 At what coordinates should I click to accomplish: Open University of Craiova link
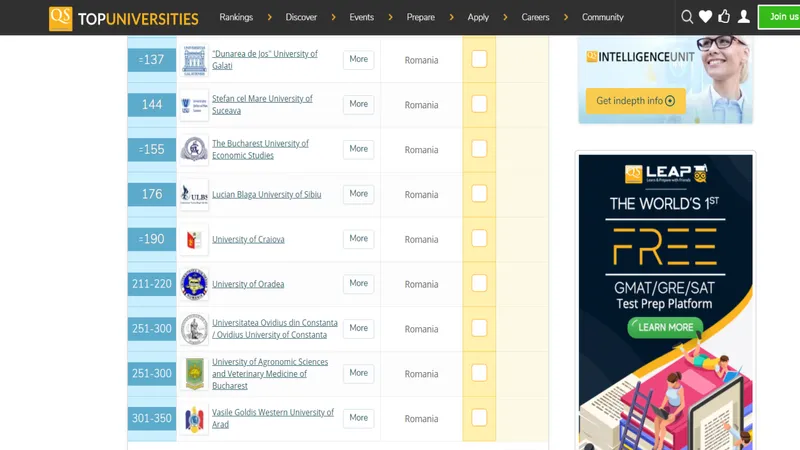(248, 239)
